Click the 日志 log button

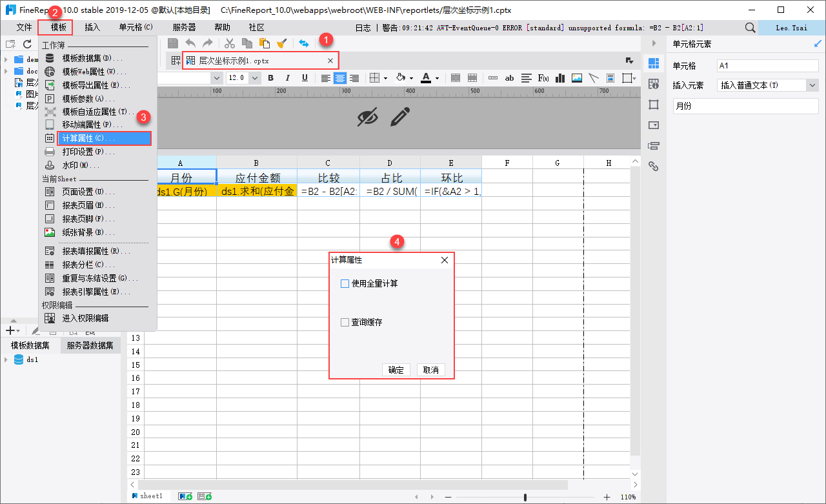363,28
